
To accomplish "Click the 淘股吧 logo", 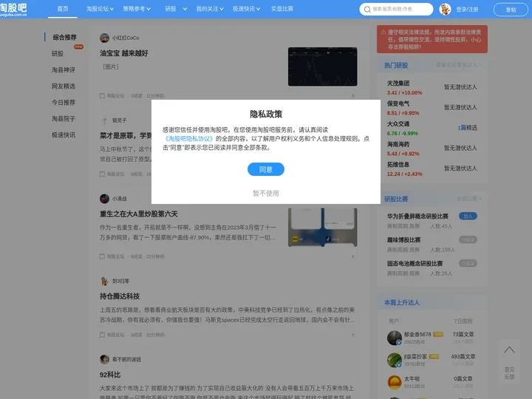I will pyautogui.click(x=13, y=9).
